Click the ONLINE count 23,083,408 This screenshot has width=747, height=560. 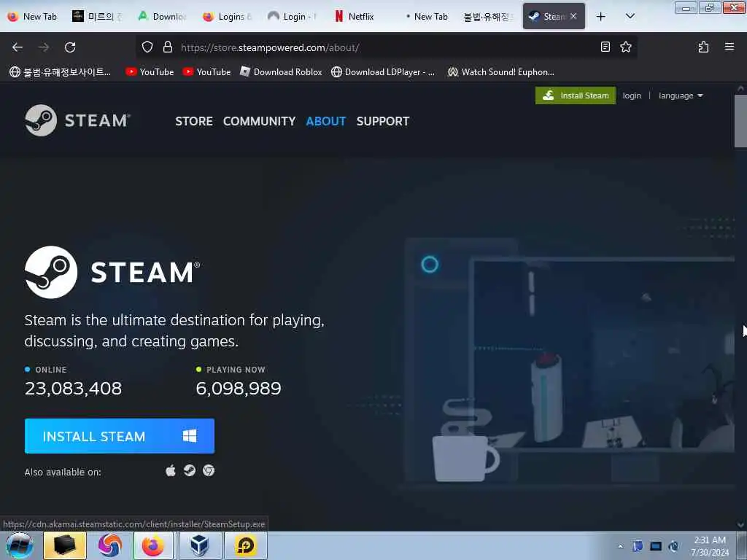tap(74, 389)
